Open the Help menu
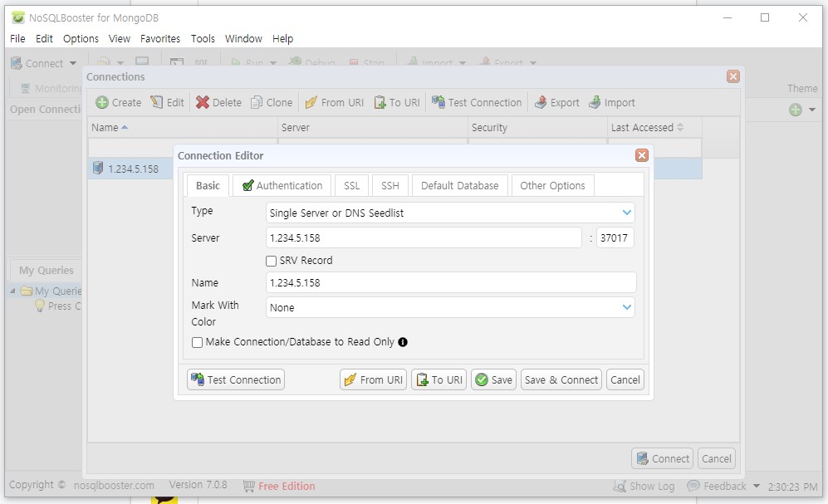Image resolution: width=828 pixels, height=504 pixels. point(282,38)
